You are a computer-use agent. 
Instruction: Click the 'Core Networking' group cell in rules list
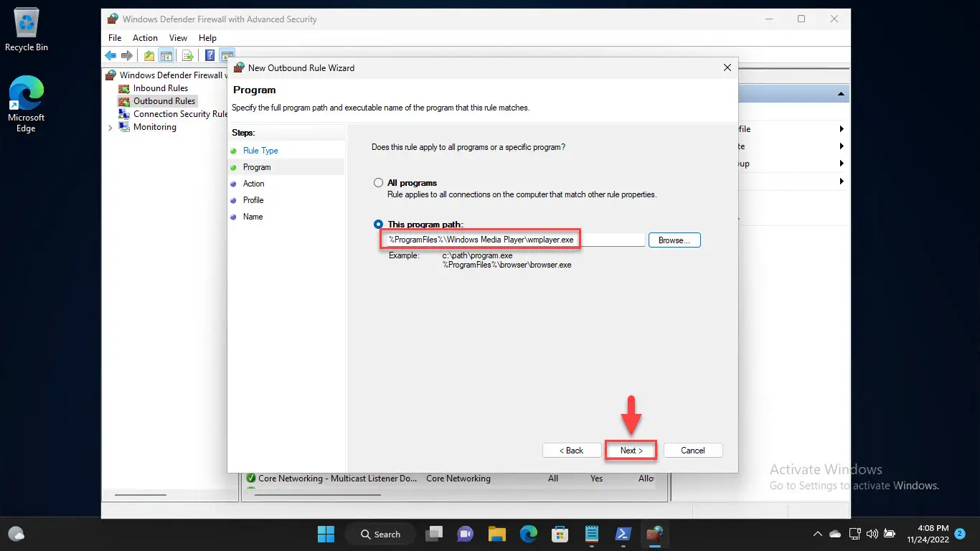coord(458,479)
